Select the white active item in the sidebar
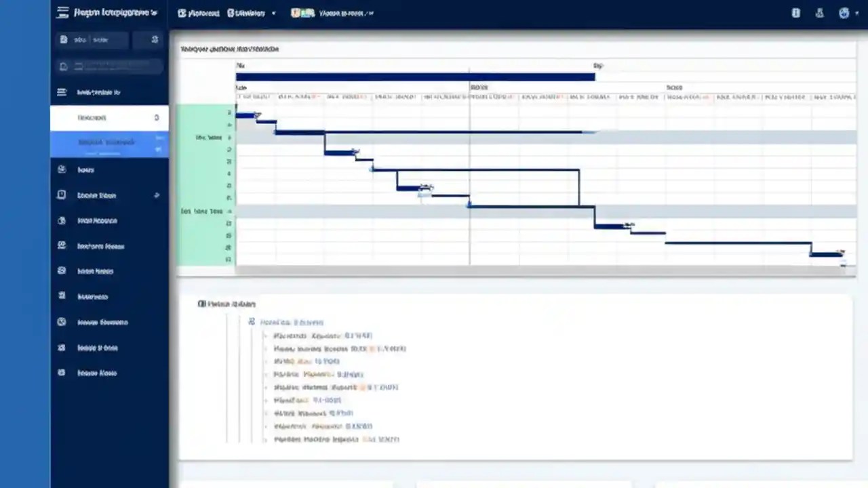868x488 pixels. pyautogui.click(x=108, y=117)
